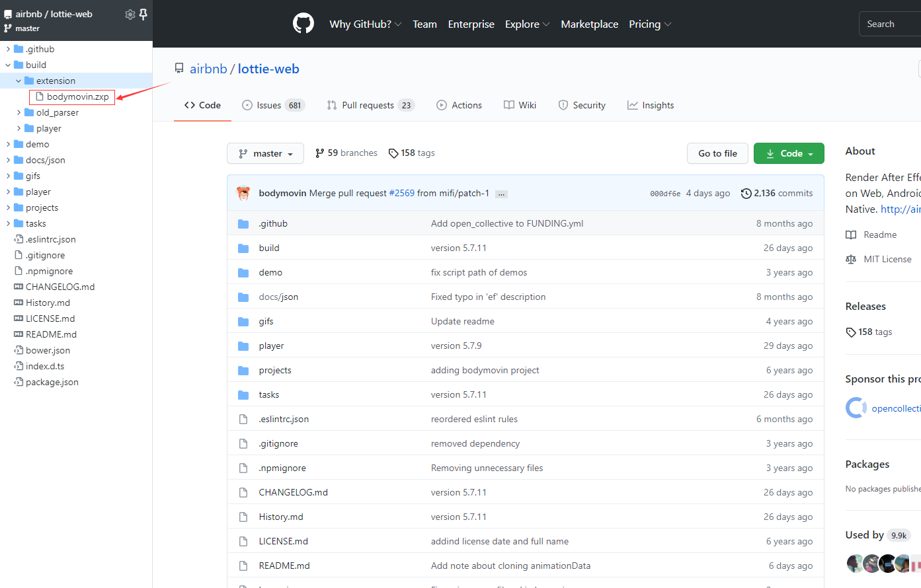Click the Search input field
921x588 pixels.
pos(889,23)
